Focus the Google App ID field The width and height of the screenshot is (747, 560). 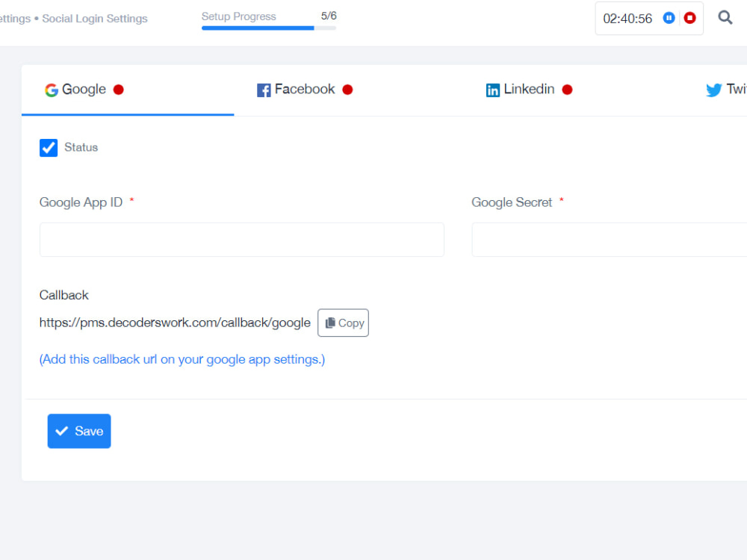tap(242, 240)
